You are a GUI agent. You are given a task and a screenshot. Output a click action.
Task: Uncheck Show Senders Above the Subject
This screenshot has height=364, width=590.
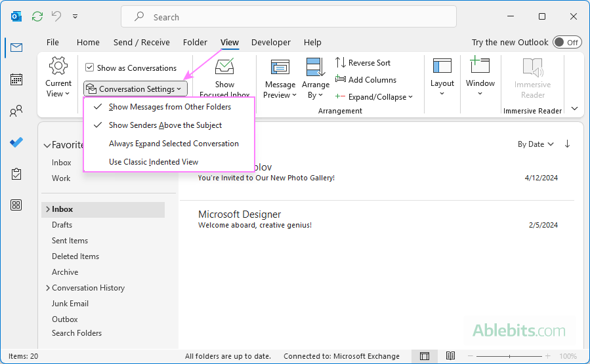pyautogui.click(x=169, y=125)
